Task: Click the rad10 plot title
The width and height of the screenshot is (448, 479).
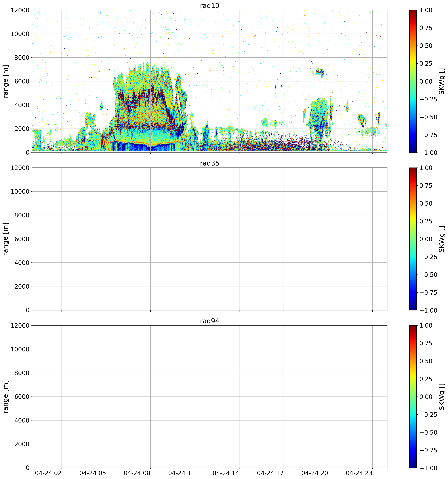Action: coord(209,5)
